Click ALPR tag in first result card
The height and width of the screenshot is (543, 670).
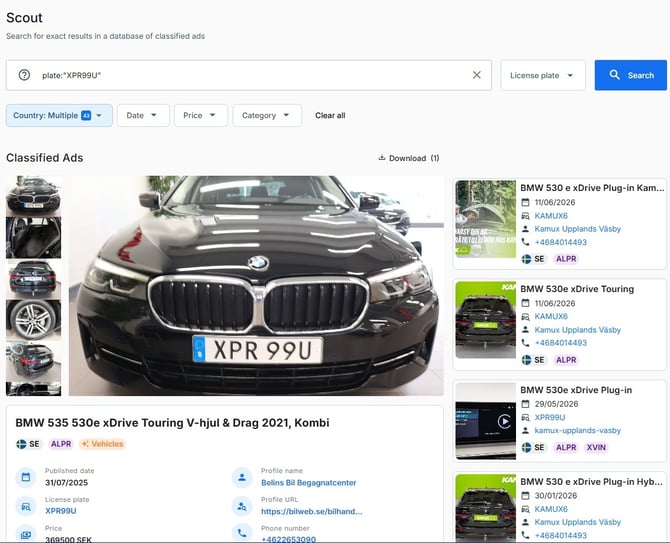[566, 259]
